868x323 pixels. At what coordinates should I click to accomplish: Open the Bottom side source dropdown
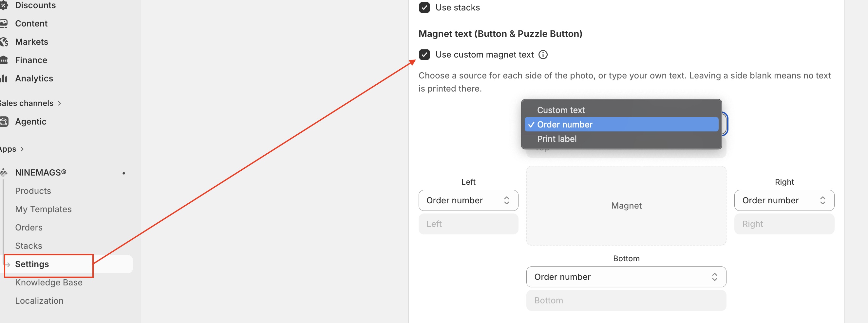click(626, 277)
